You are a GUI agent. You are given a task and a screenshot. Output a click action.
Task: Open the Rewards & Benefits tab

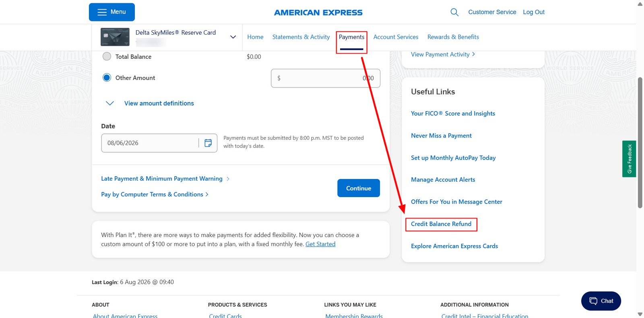pos(453,37)
